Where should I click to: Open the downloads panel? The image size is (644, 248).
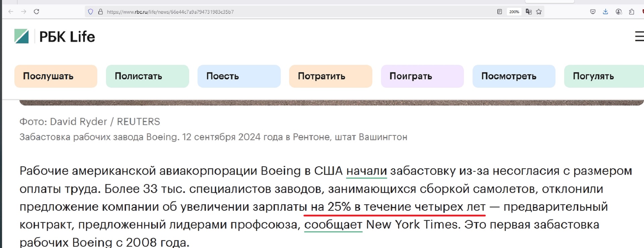click(605, 12)
